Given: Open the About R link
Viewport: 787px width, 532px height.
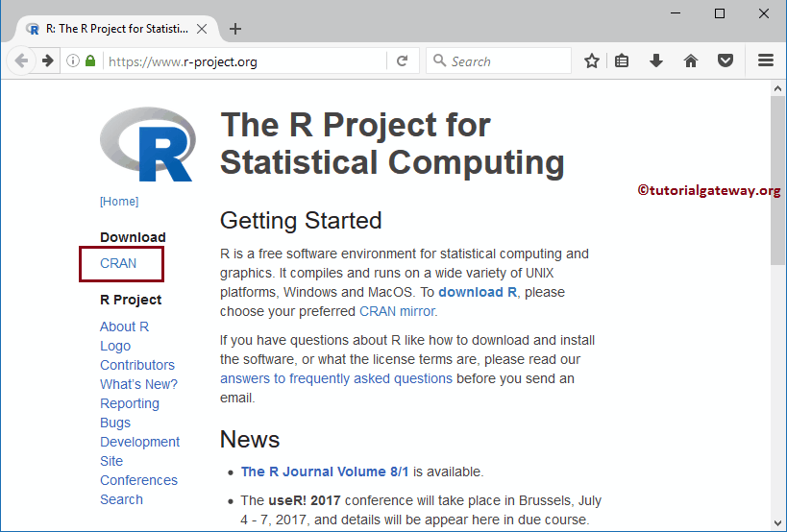Looking at the screenshot, I should pyautogui.click(x=125, y=326).
